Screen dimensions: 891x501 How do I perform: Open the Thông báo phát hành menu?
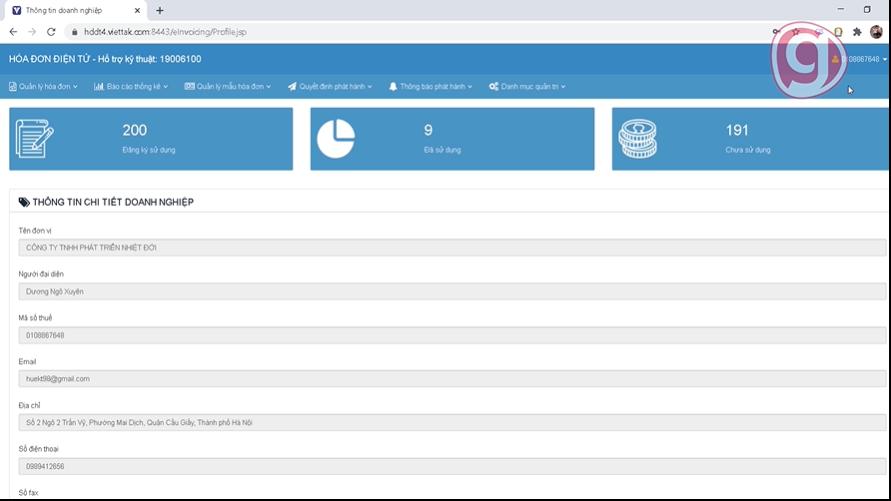(x=431, y=86)
